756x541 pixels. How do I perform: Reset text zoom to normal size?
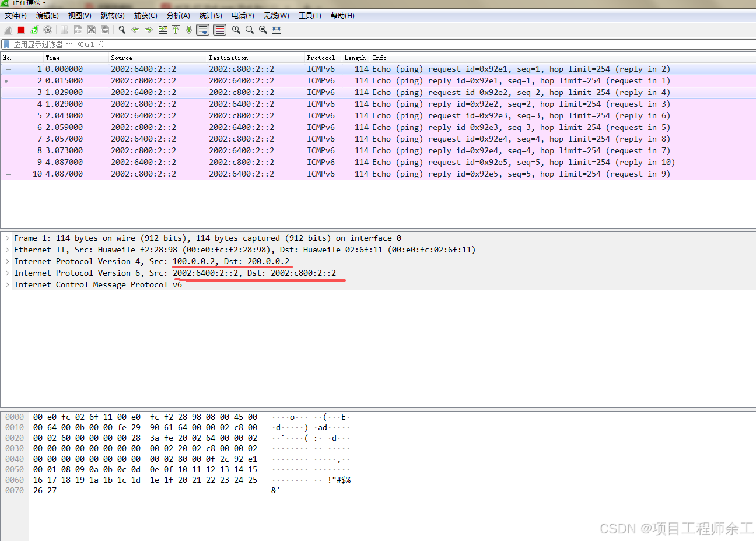pos(263,30)
